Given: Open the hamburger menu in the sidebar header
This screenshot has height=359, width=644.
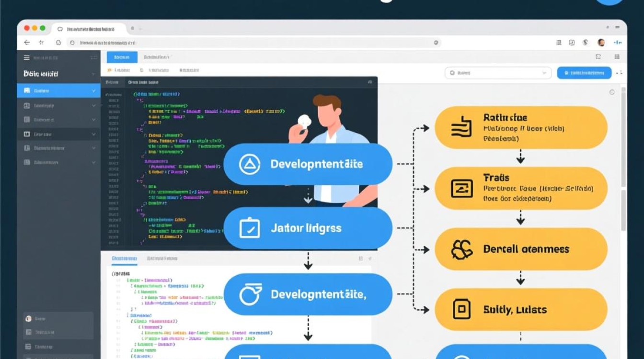Looking at the screenshot, I should coord(27,57).
